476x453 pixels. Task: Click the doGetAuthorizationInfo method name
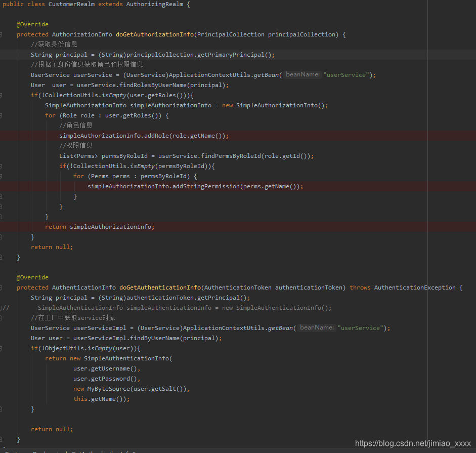[154, 34]
